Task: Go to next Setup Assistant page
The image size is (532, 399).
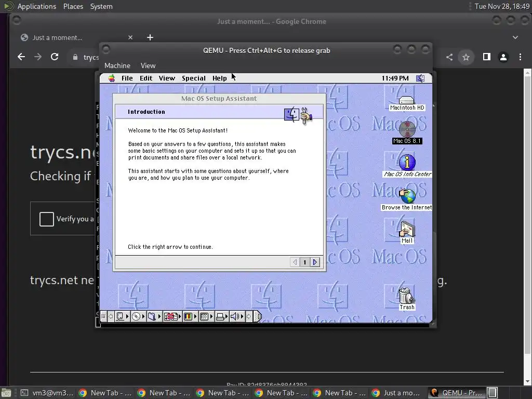Action: [x=315, y=262]
